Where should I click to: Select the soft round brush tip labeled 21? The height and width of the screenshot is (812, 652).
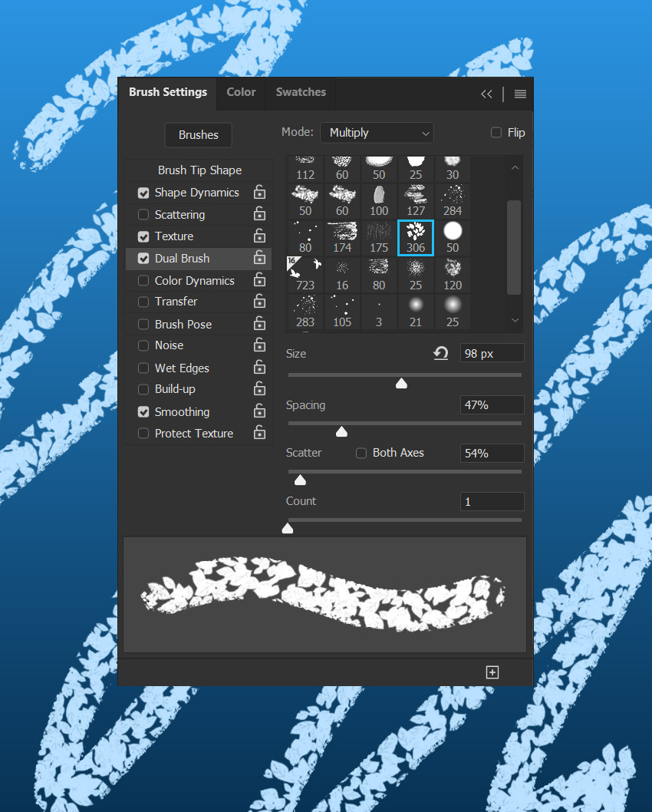(416, 312)
